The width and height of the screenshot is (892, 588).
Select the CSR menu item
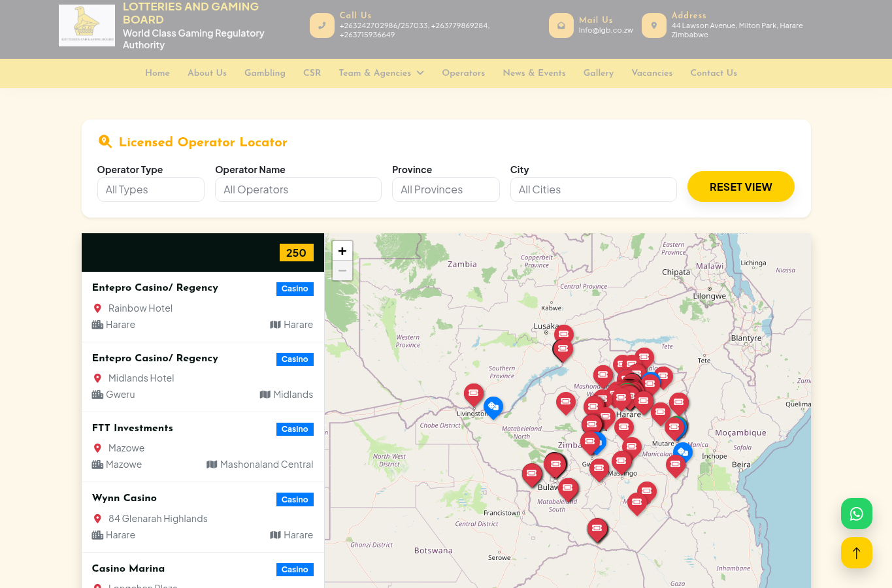coord(312,73)
